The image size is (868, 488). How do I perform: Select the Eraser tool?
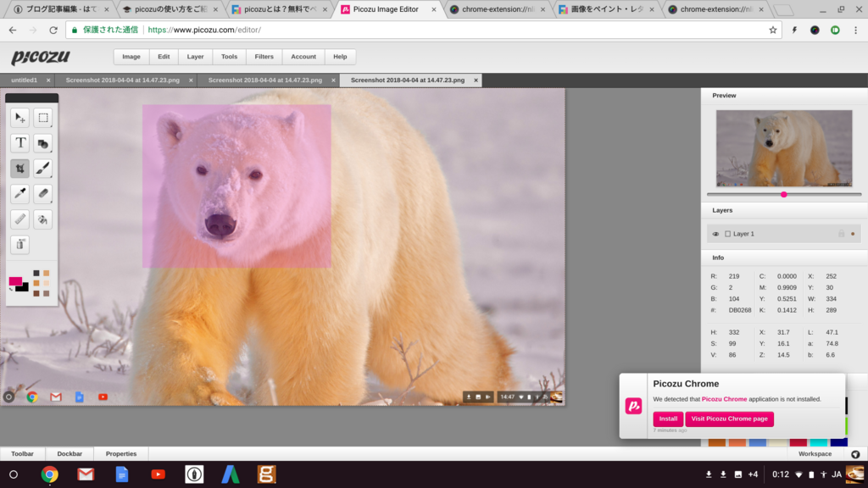point(43,194)
